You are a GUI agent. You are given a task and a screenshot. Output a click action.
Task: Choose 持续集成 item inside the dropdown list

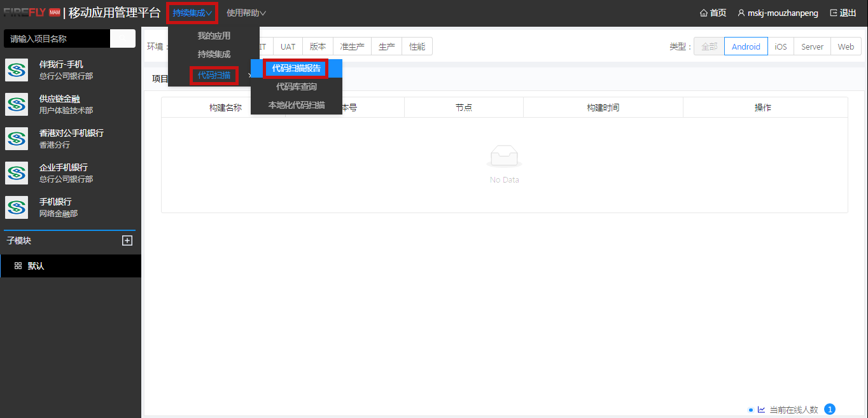click(x=214, y=55)
